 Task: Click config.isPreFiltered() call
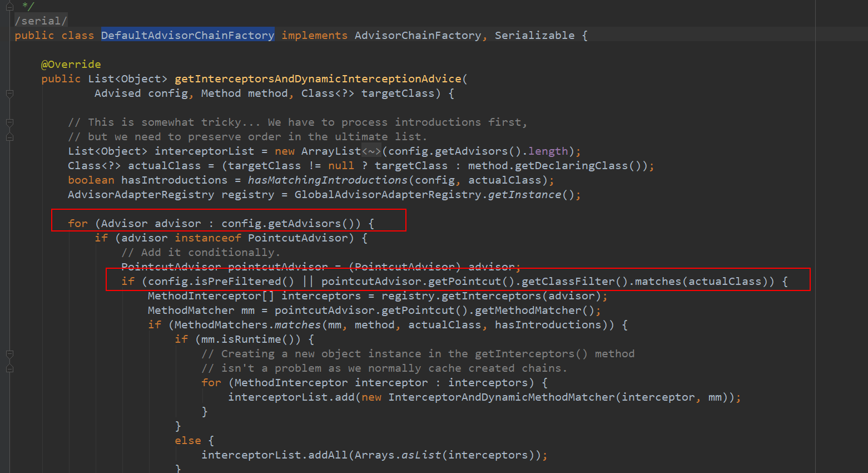point(221,281)
